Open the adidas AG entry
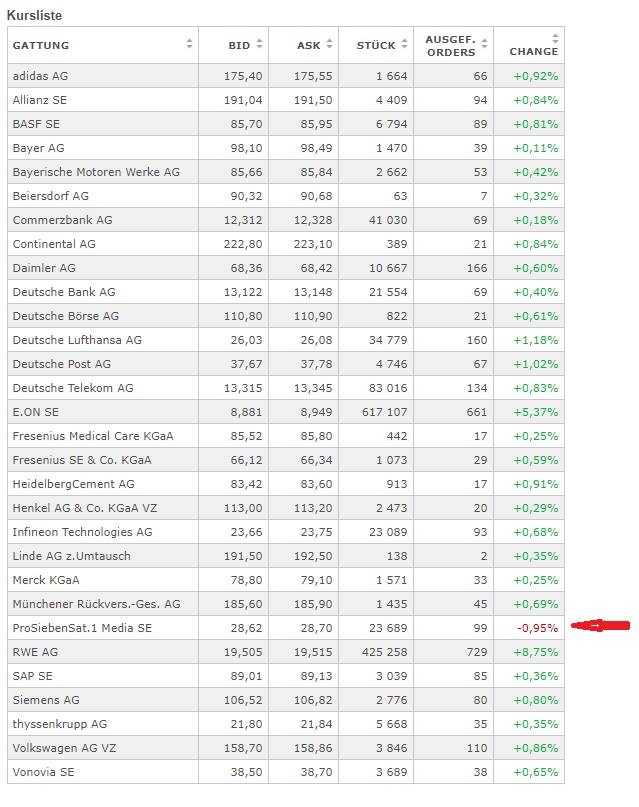 pos(40,76)
